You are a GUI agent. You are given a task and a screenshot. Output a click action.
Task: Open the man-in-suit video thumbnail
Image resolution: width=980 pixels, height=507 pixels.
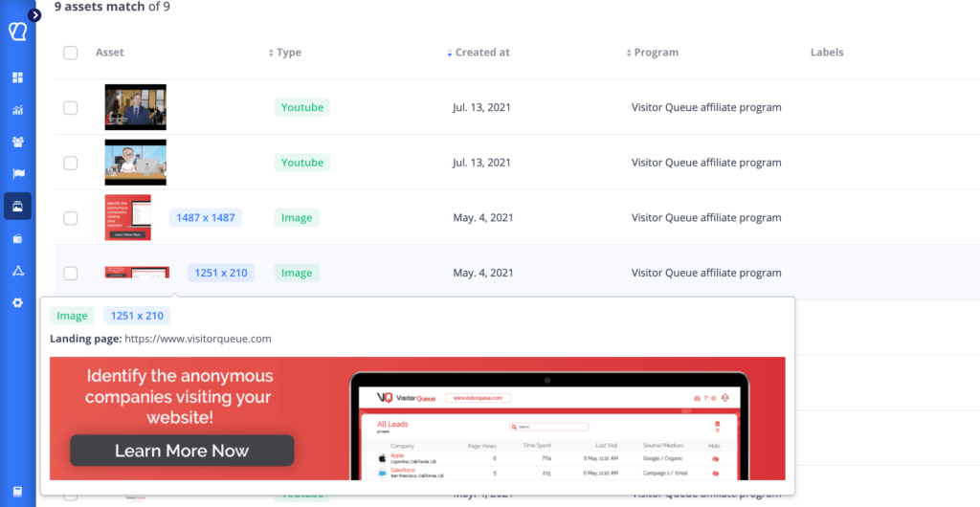click(x=136, y=107)
